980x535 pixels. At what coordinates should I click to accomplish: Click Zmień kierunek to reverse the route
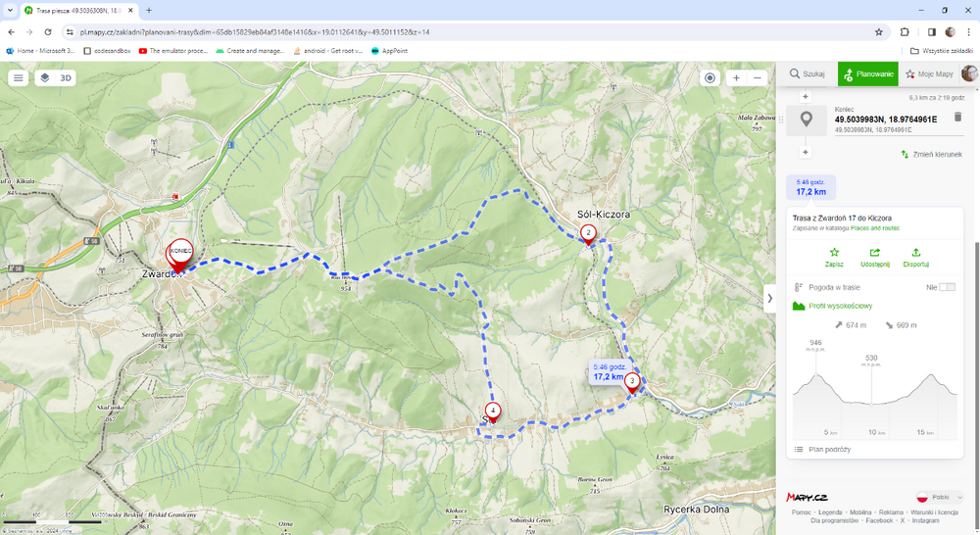coord(932,155)
